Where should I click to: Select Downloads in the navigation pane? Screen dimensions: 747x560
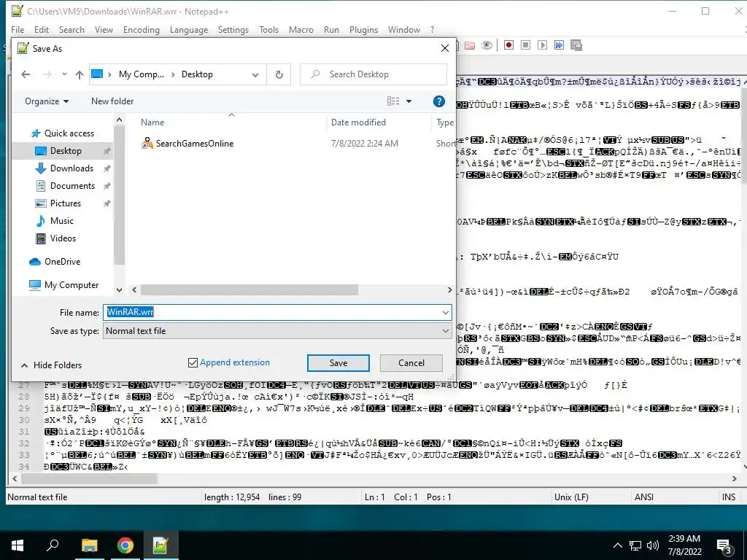[71, 168]
